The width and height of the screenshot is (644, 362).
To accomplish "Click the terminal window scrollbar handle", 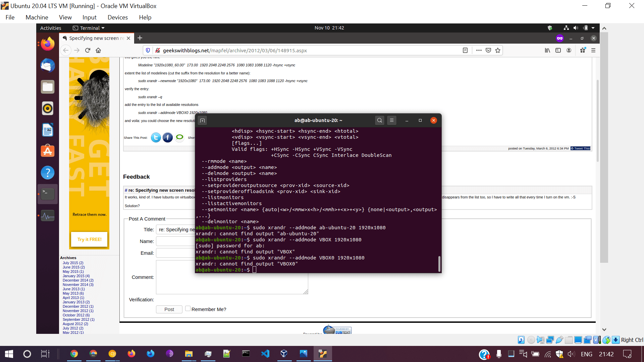I will (x=439, y=264).
